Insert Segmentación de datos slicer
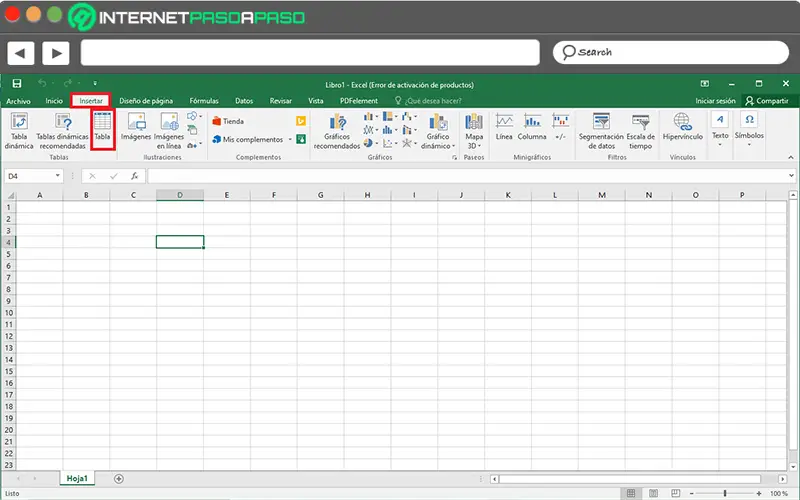Image resolution: width=800 pixels, height=500 pixels. 601,131
